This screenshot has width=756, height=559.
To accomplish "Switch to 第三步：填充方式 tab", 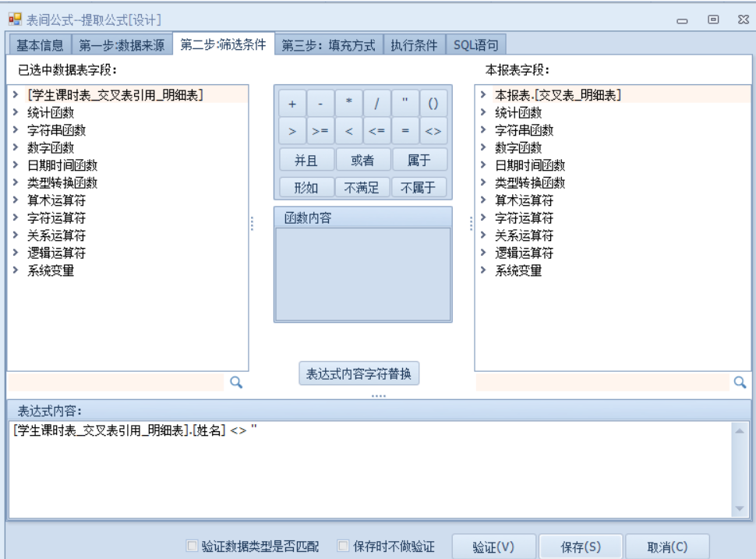I will pos(328,45).
